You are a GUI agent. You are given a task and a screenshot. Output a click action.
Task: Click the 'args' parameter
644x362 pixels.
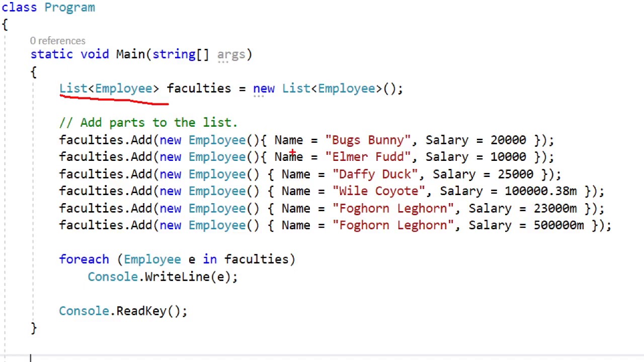click(231, 55)
